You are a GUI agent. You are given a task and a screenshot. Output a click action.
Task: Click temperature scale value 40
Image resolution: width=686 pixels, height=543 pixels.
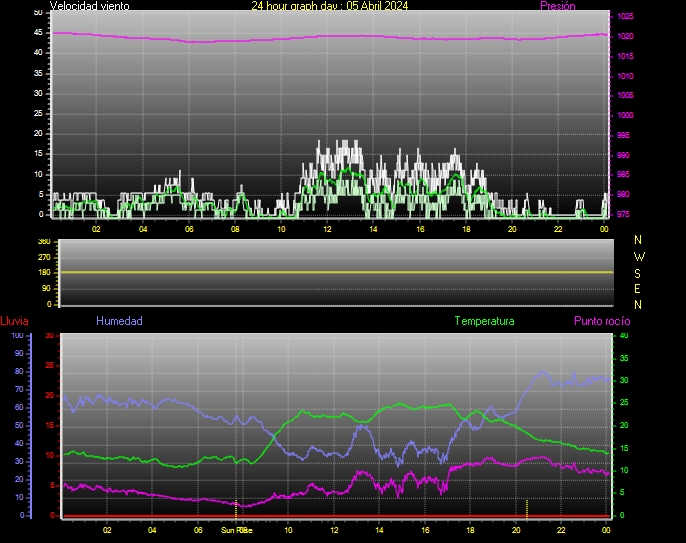pyautogui.click(x=624, y=336)
